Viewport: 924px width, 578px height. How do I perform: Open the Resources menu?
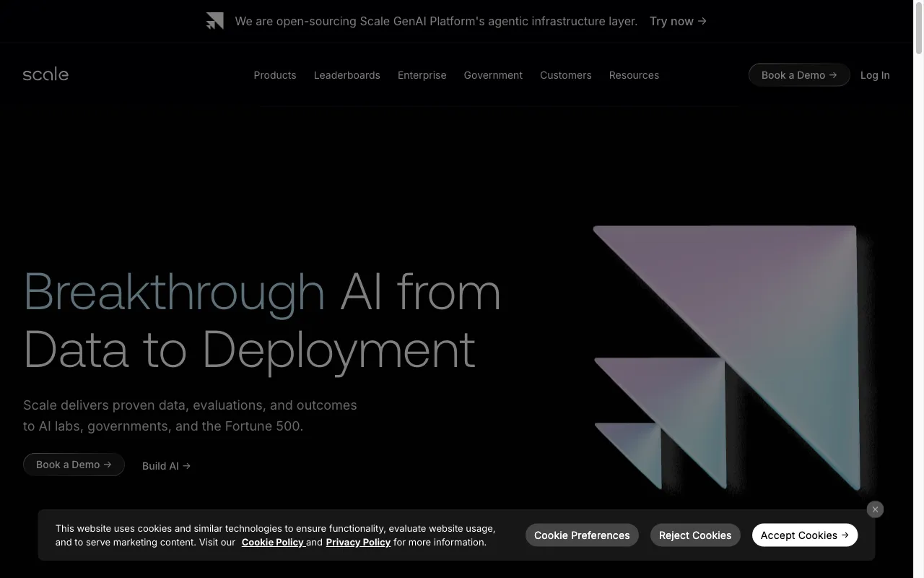click(x=634, y=75)
